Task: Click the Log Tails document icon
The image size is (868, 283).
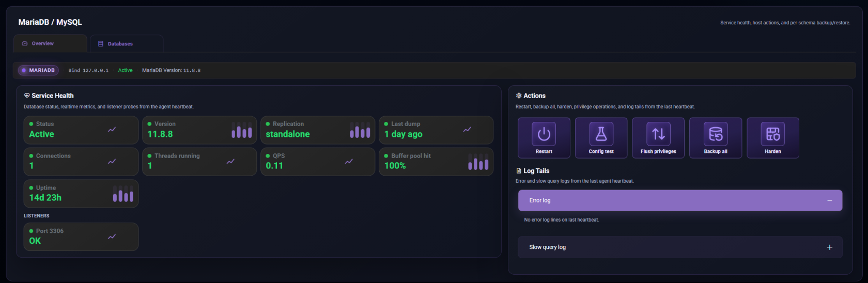Action: pos(519,171)
